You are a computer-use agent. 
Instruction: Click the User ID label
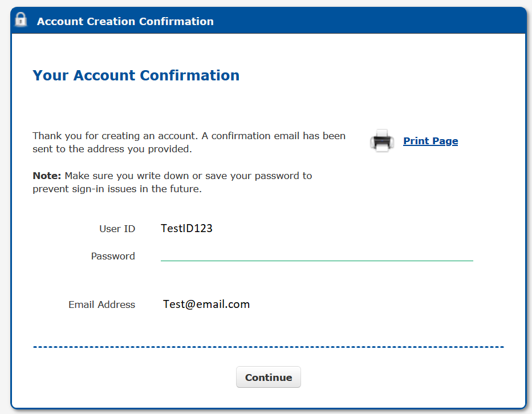tap(117, 229)
